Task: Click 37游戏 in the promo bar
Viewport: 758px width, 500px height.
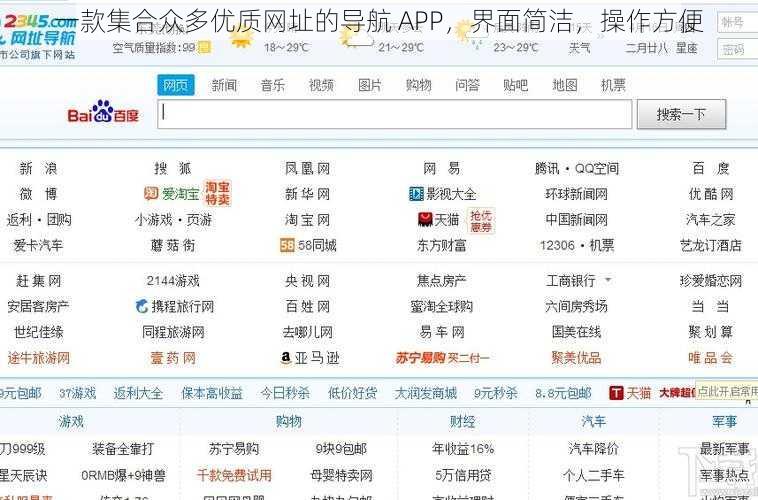Action: click(x=77, y=393)
